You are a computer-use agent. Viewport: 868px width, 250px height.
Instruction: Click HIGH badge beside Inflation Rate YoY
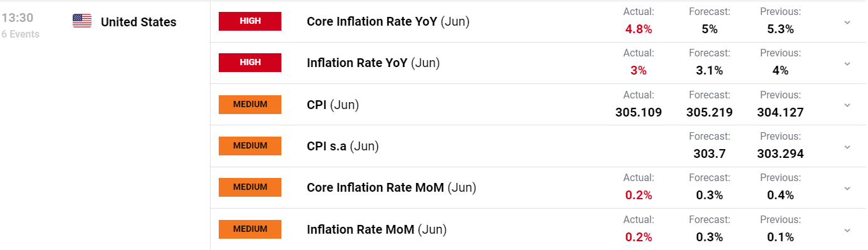tap(250, 63)
